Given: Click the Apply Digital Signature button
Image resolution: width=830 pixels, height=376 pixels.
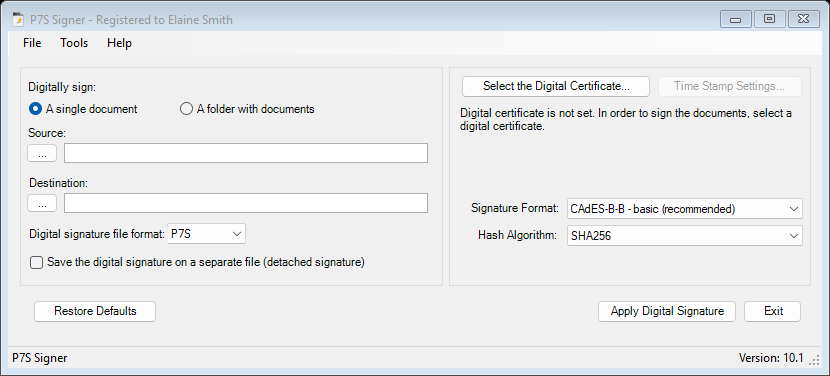Looking at the screenshot, I should tap(667, 311).
